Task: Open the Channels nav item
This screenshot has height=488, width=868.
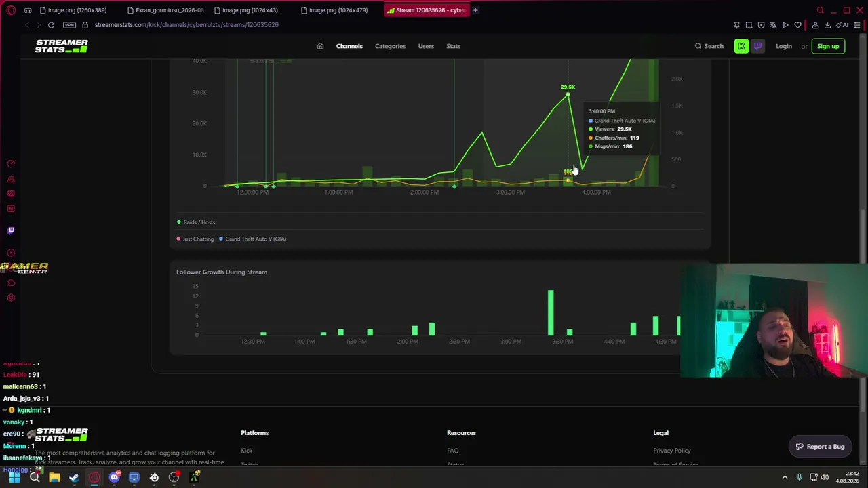Action: click(x=349, y=46)
